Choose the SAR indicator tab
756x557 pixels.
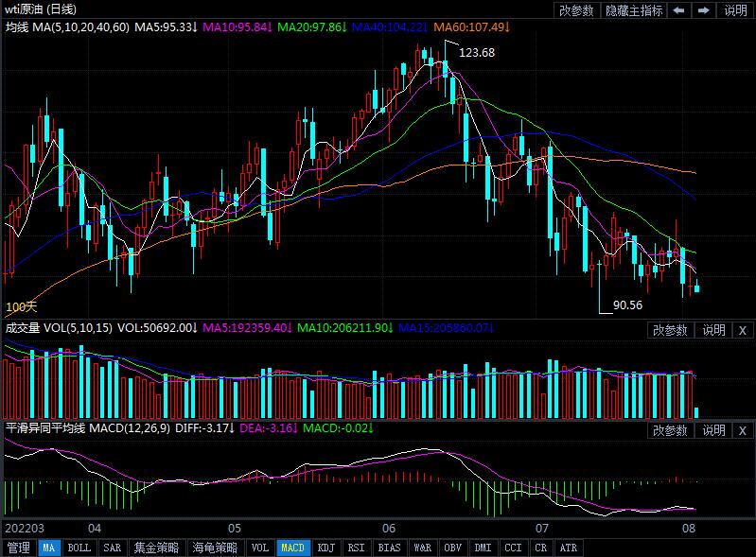tap(112, 548)
